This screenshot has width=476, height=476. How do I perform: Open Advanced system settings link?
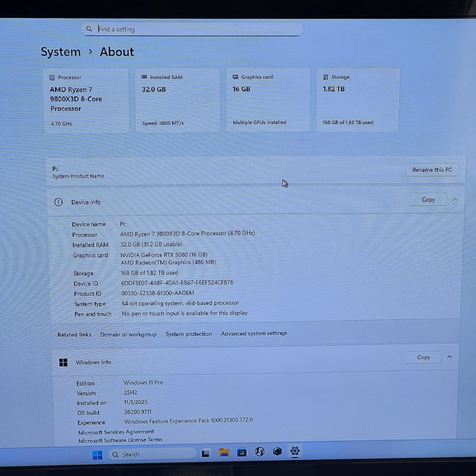click(254, 334)
